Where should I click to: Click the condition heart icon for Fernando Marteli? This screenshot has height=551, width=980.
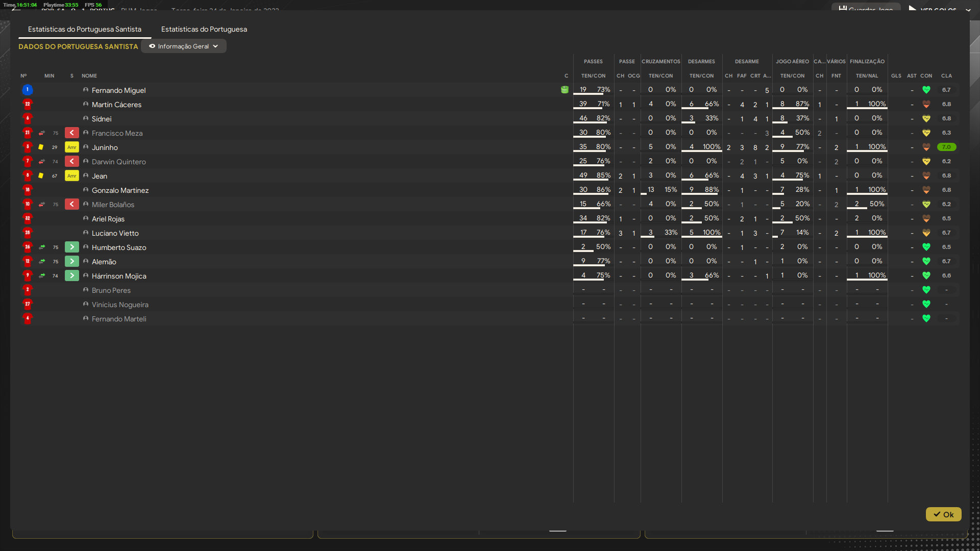(926, 318)
